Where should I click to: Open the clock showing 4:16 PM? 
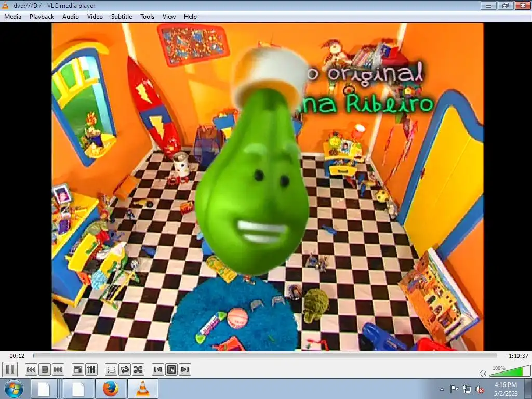506,389
